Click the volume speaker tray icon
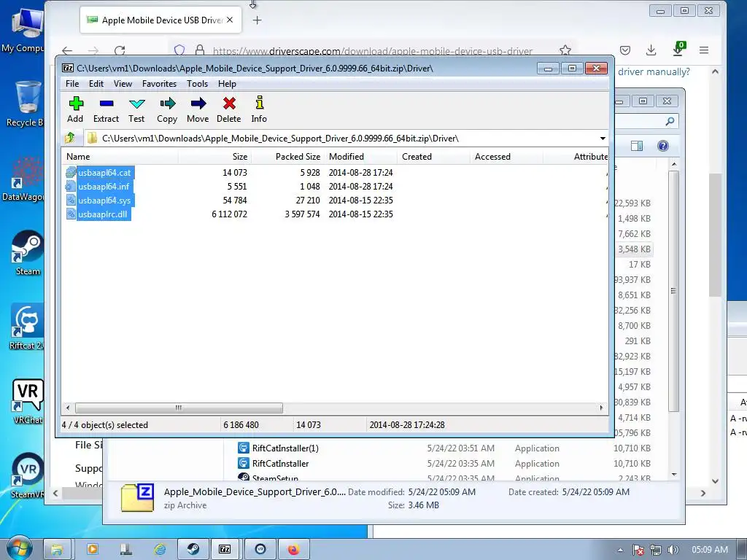This screenshot has height=560, width=747. 673,550
